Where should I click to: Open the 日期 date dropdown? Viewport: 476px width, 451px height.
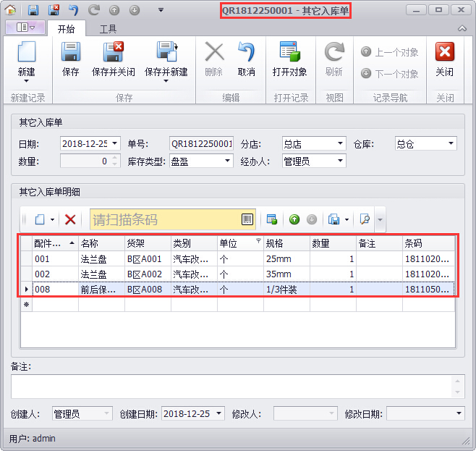115,143
